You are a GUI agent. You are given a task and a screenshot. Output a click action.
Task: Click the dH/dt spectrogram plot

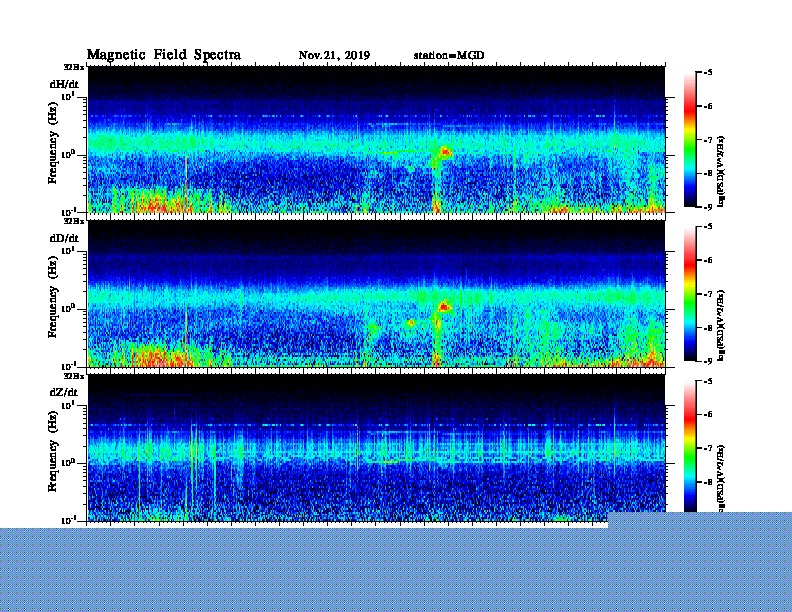[x=376, y=139]
